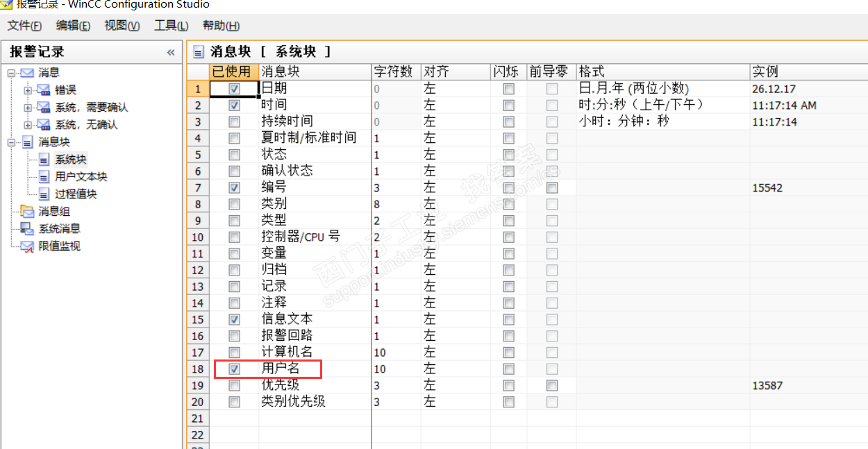Click the 限值监视 icon
This screenshot has width=868, height=449.
point(27,246)
